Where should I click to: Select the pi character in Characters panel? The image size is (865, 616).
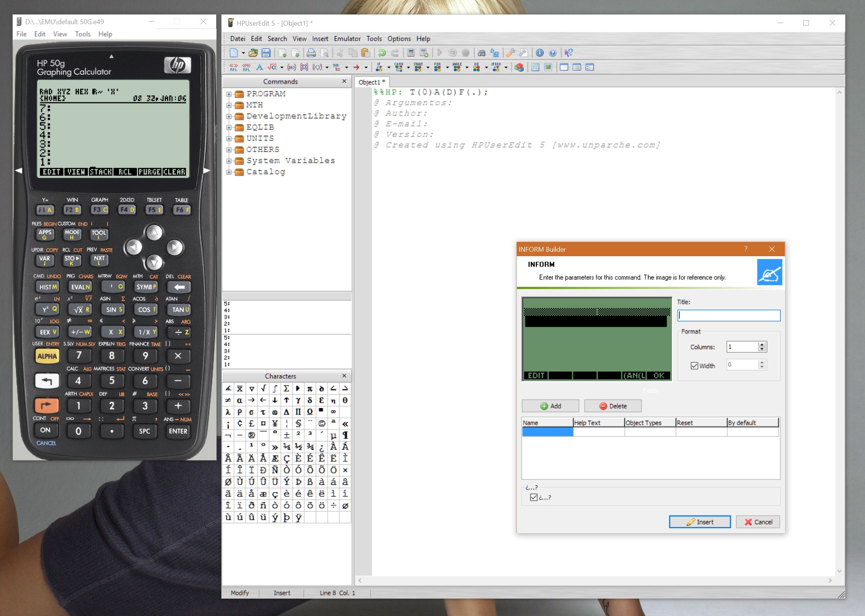click(x=310, y=388)
